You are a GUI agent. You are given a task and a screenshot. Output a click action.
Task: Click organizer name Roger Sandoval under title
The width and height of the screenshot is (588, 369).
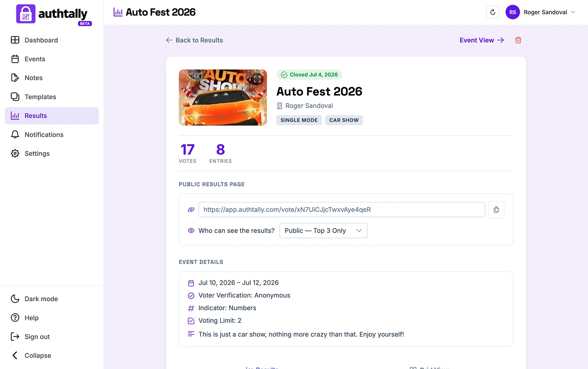click(309, 106)
